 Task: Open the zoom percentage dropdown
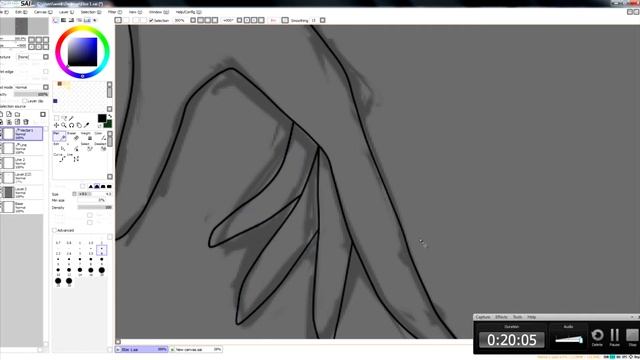(x=193, y=20)
